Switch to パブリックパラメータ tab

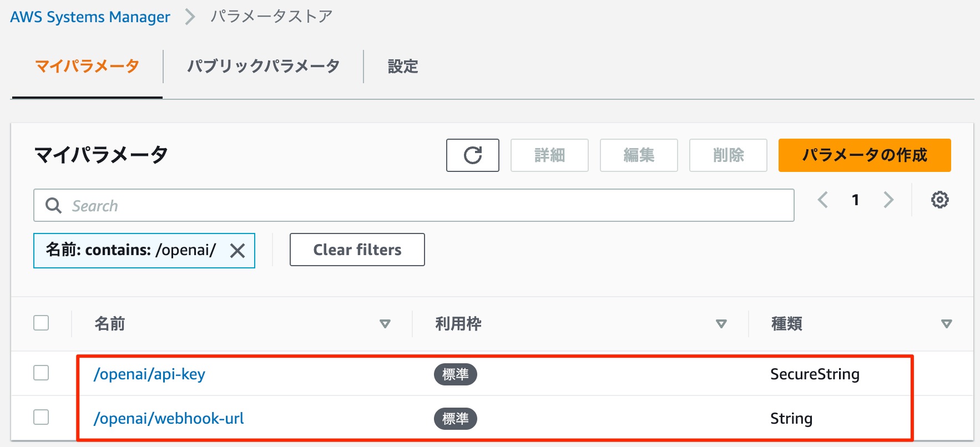(x=263, y=67)
